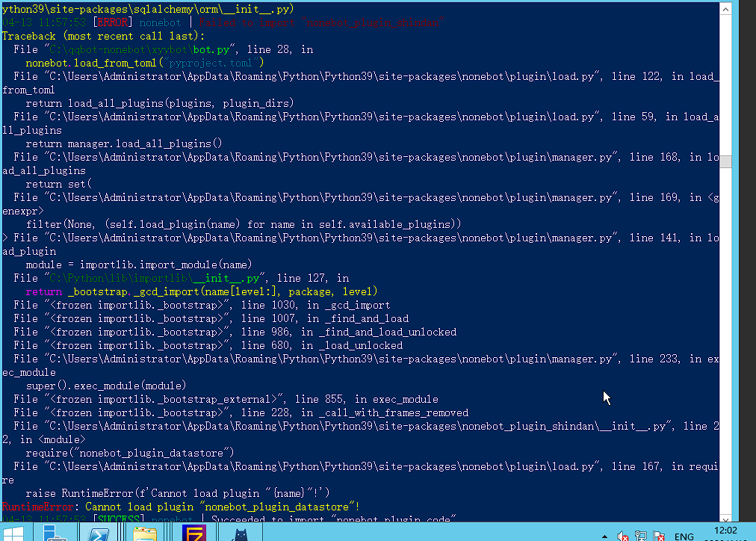Click the "[SUCCESS]" log tag
Screen dimensions: 756x541
pos(119,519)
